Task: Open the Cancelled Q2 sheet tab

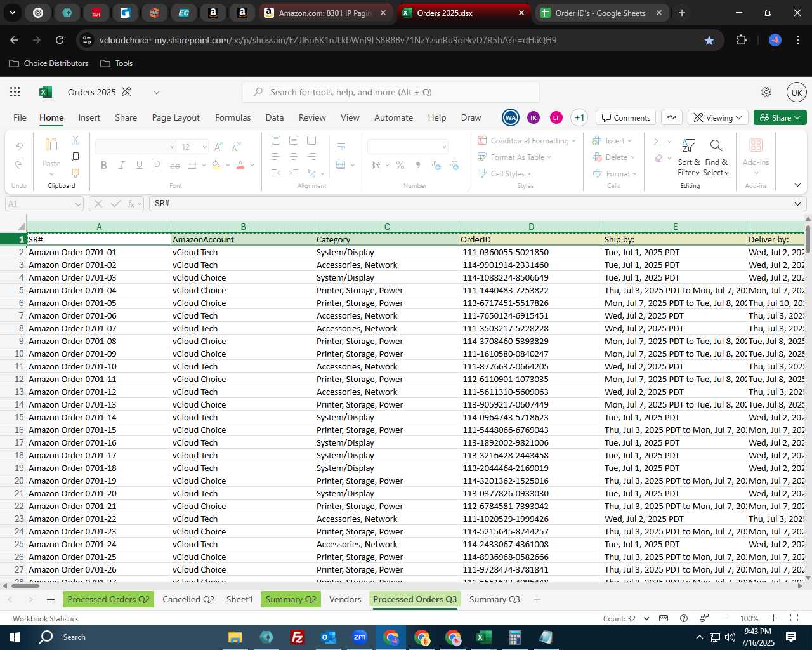Action: tap(188, 599)
